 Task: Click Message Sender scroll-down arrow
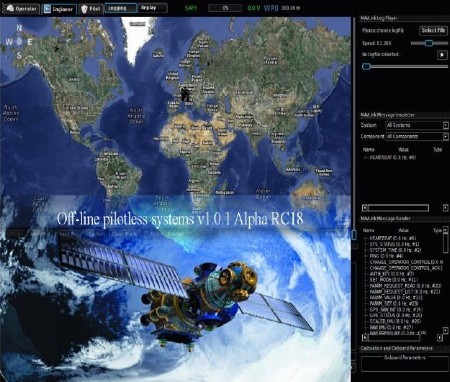pos(445,330)
